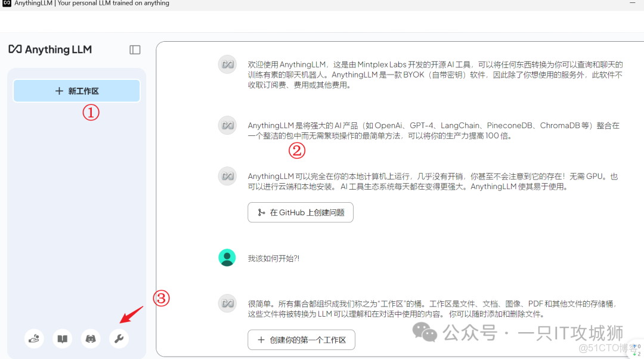The image size is (644, 359).
Task: Collapse the sidebar with the panel toggle icon
Action: pyautogui.click(x=135, y=49)
